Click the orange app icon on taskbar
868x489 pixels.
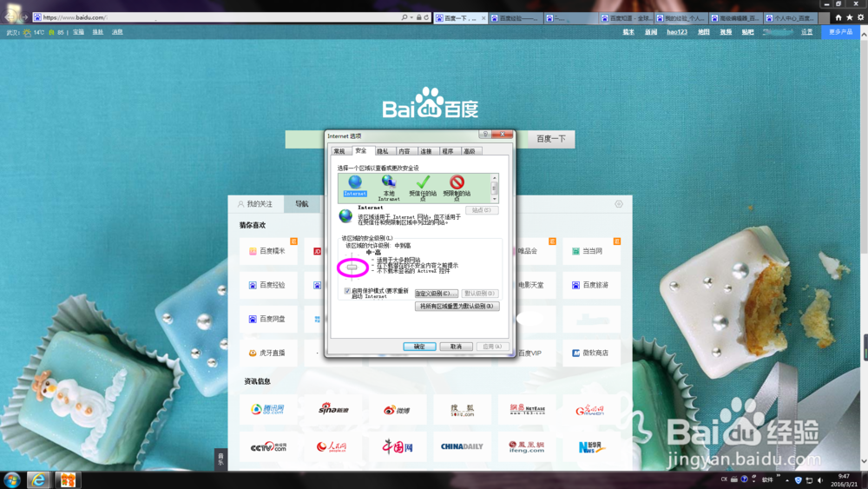pyautogui.click(x=68, y=479)
